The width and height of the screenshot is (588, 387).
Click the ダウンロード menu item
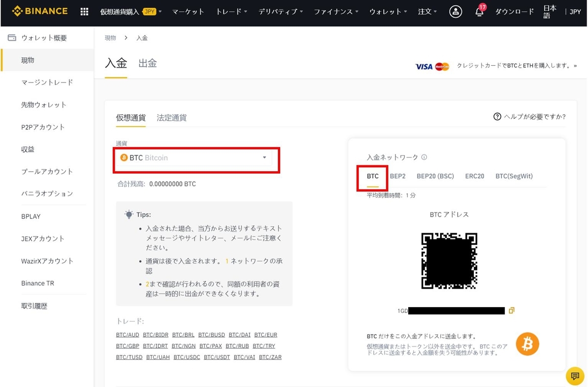(x=514, y=11)
